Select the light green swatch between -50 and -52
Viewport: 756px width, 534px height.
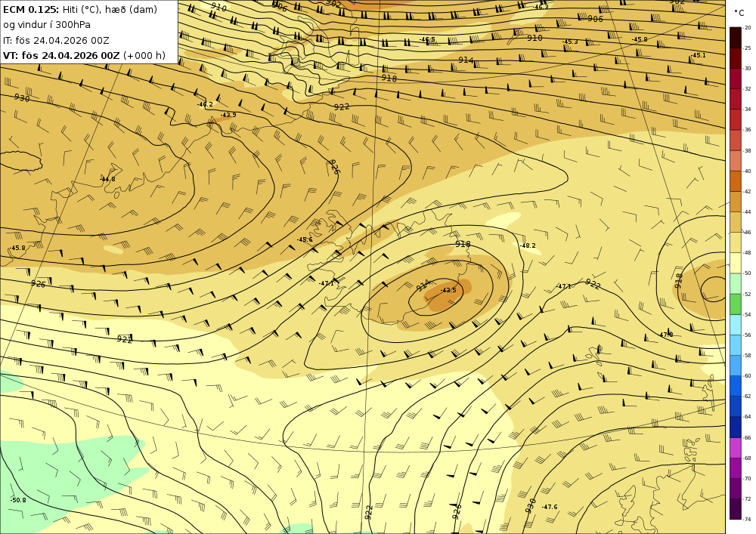click(736, 283)
